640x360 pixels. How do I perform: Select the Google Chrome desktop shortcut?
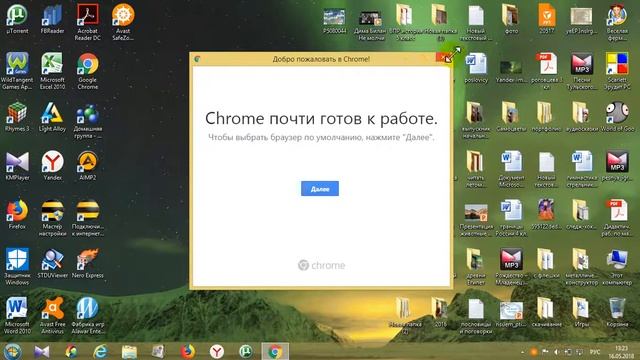87,71
